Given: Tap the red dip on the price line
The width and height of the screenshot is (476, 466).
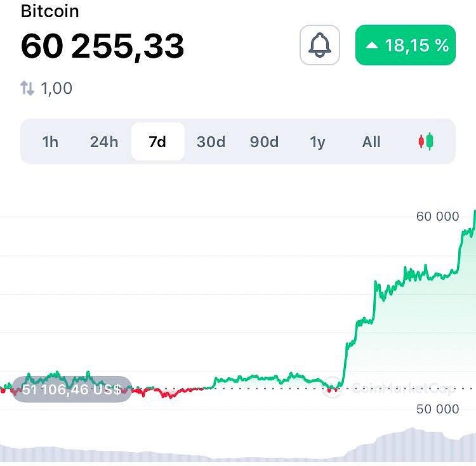Looking at the screenshot, I should [169, 394].
